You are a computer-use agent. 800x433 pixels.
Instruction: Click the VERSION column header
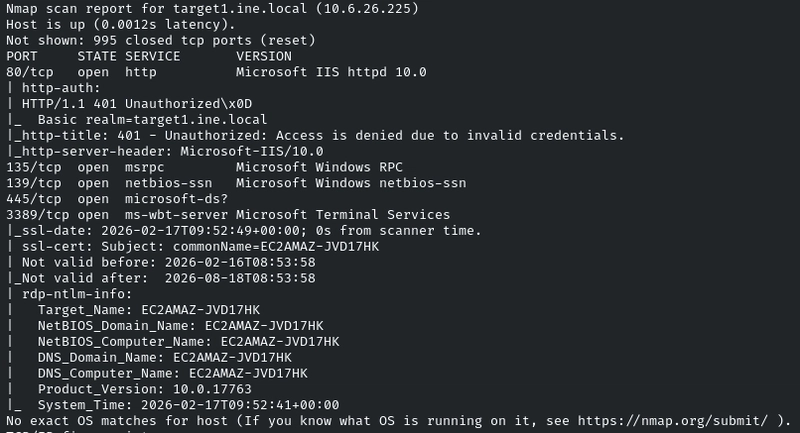click(263, 56)
